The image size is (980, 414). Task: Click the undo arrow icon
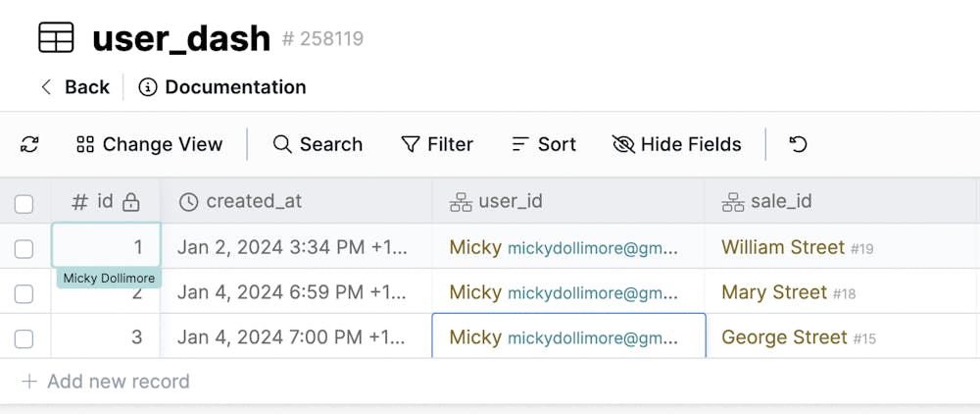(x=799, y=144)
